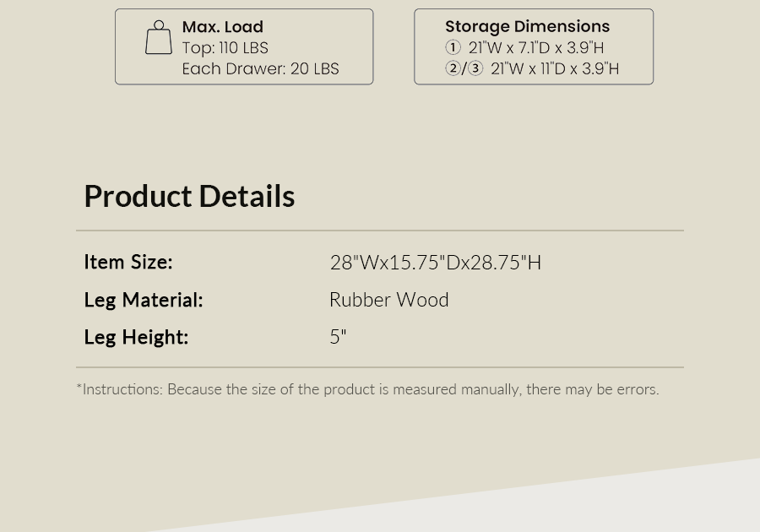Select the "Leg Material:" label
760x532 pixels.
144,300
